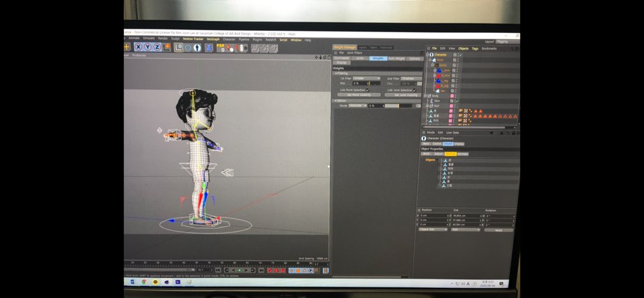Click the Character object icon in tree
The height and width of the screenshot is (298, 644).
[431, 54]
